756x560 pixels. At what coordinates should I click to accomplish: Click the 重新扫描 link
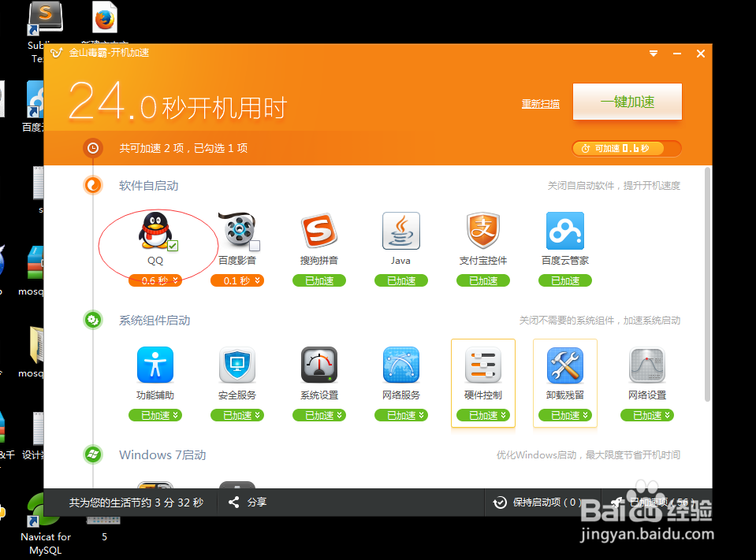point(541,103)
